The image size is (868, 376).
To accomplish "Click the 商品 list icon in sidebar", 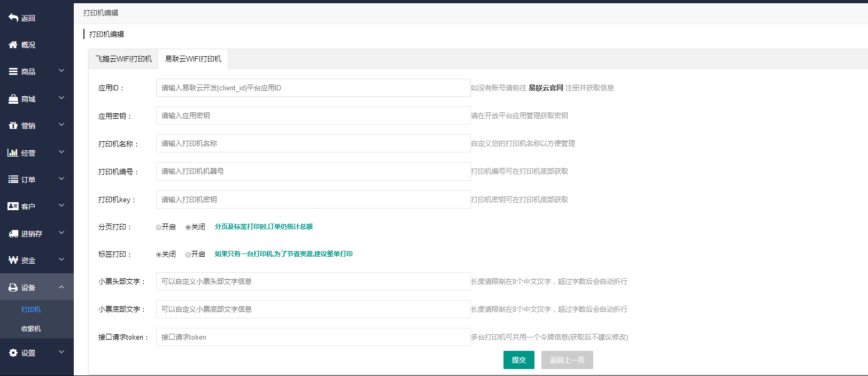I will tap(13, 72).
